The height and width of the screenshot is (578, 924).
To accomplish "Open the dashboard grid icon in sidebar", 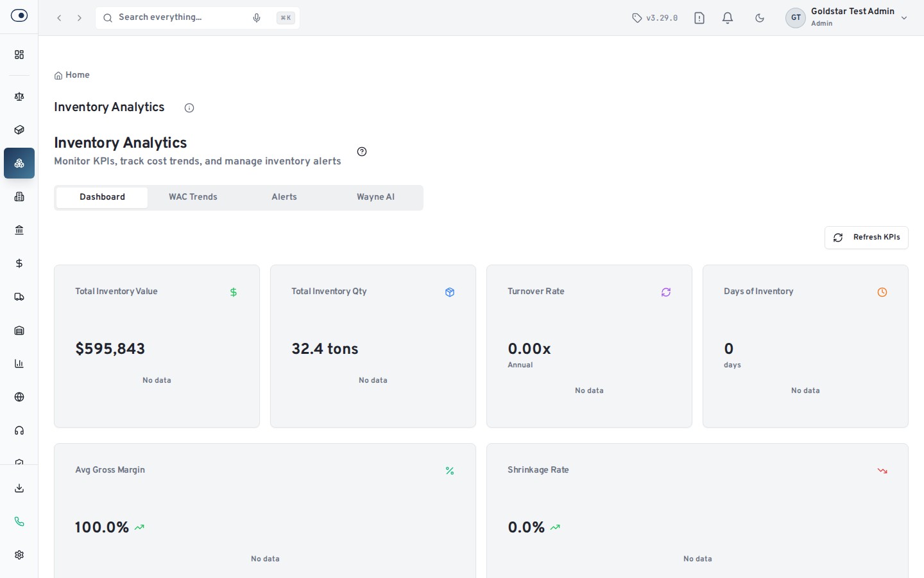I will pyautogui.click(x=19, y=55).
